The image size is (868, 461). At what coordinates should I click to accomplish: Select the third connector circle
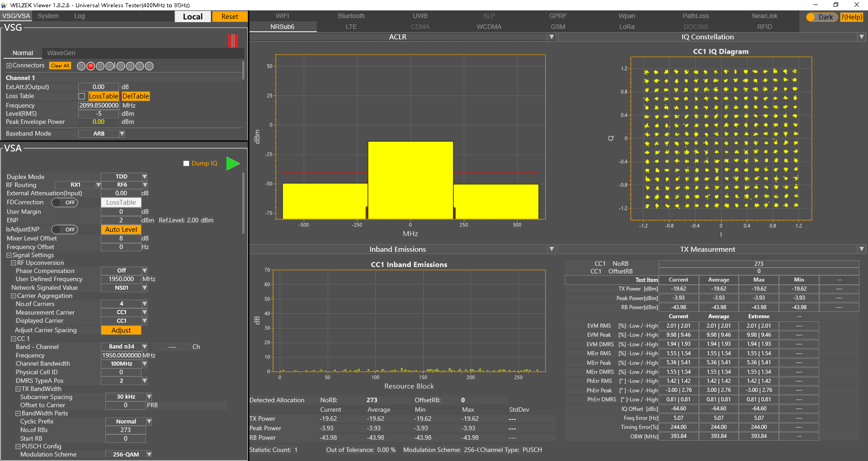click(100, 66)
